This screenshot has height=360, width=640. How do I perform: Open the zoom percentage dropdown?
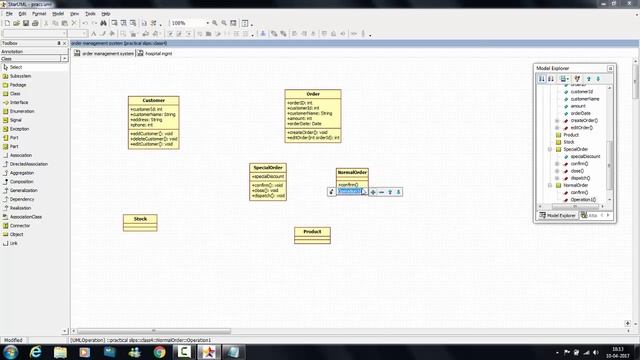click(x=207, y=23)
